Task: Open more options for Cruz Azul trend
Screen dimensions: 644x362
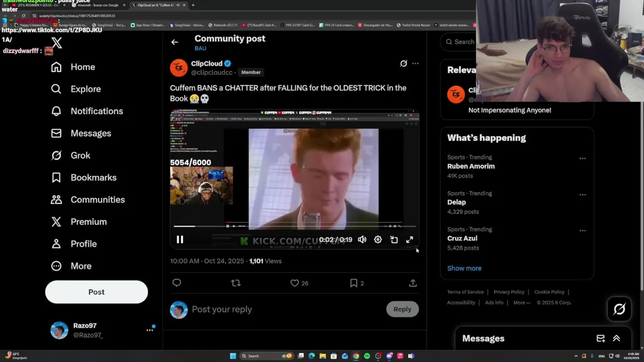Action: (582, 231)
